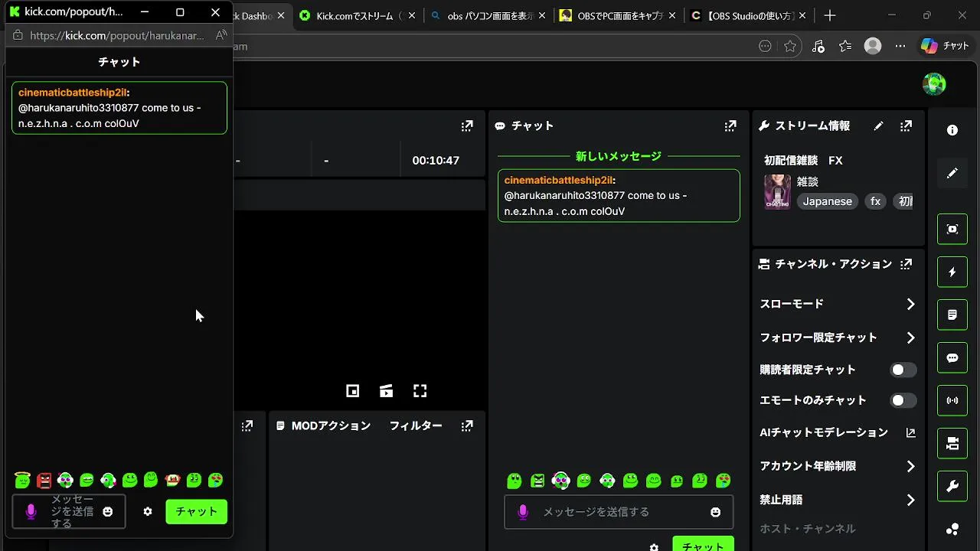Screen dimensions: 980x551
Task: Click the green チャット send button in the dashboard
Action: tap(703, 544)
